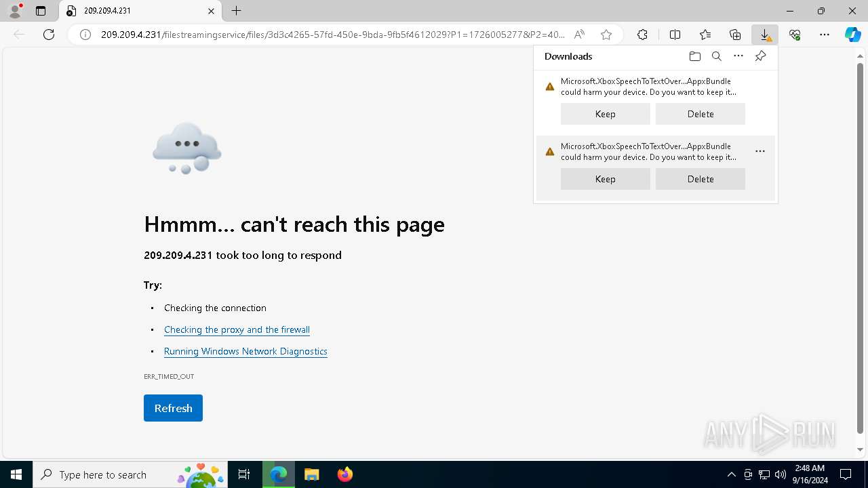Close the 209.209.4.231 tab

click(x=211, y=11)
